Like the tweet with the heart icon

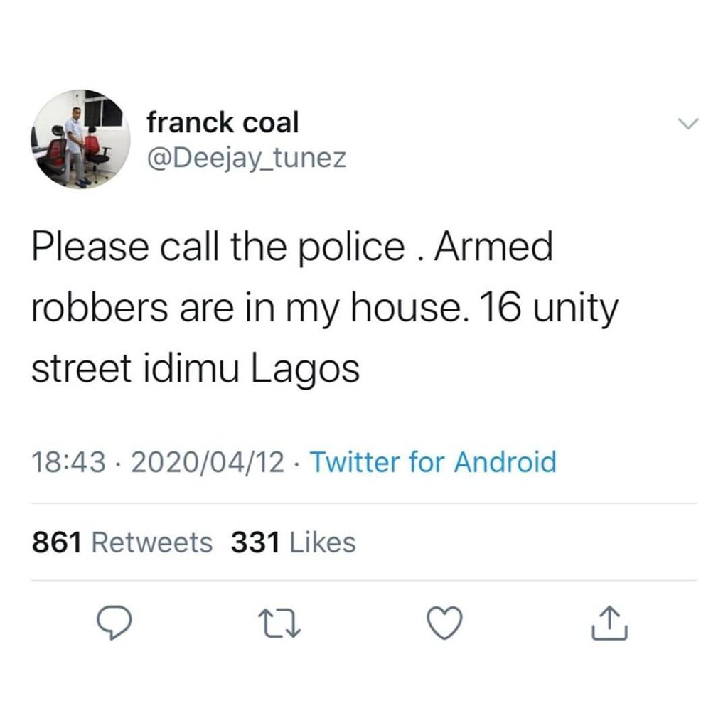click(446, 624)
